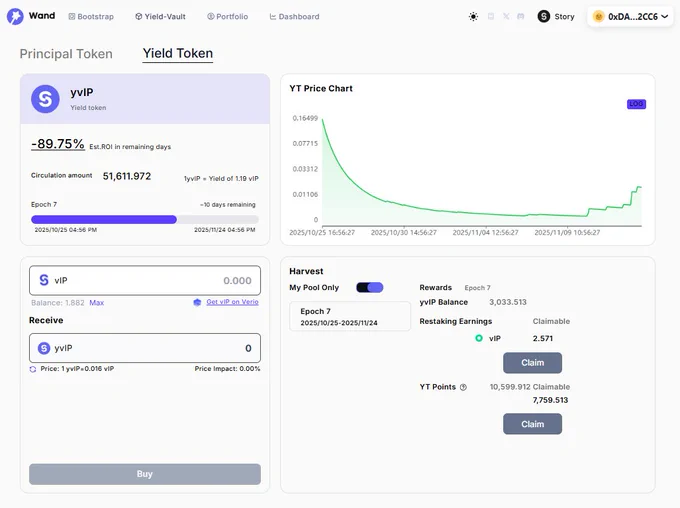
Task: Claim the vIP restaking earnings
Action: tap(533, 363)
